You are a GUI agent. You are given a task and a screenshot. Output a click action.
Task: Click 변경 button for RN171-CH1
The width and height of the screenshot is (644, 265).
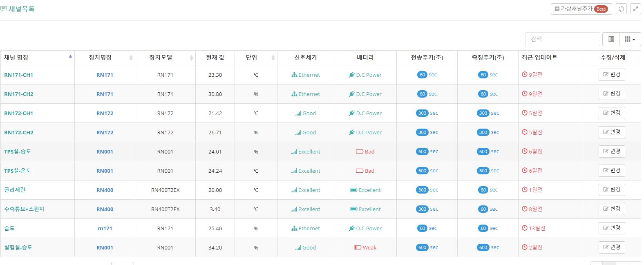(x=612, y=75)
